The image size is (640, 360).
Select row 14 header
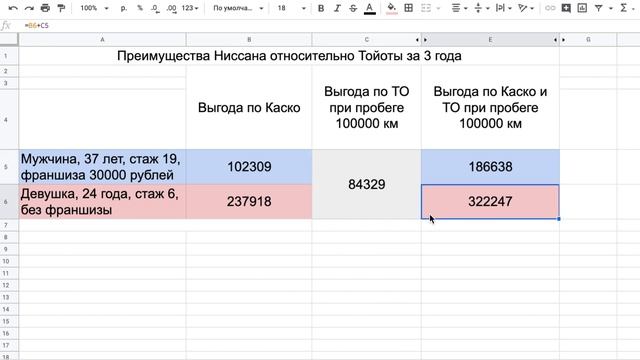[x=9, y=309]
